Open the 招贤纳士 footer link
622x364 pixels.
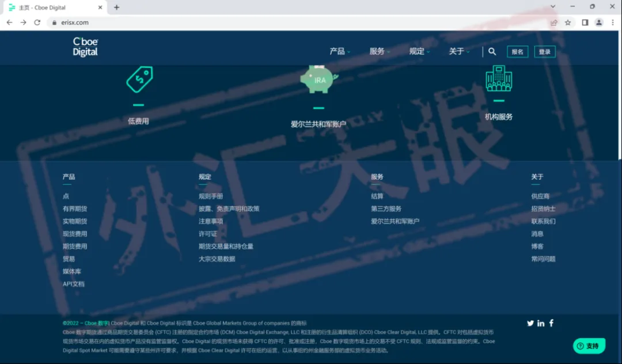pos(543,208)
